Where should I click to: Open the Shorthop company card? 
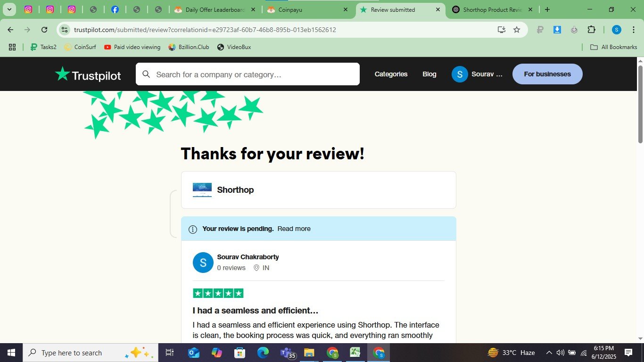[x=319, y=190]
